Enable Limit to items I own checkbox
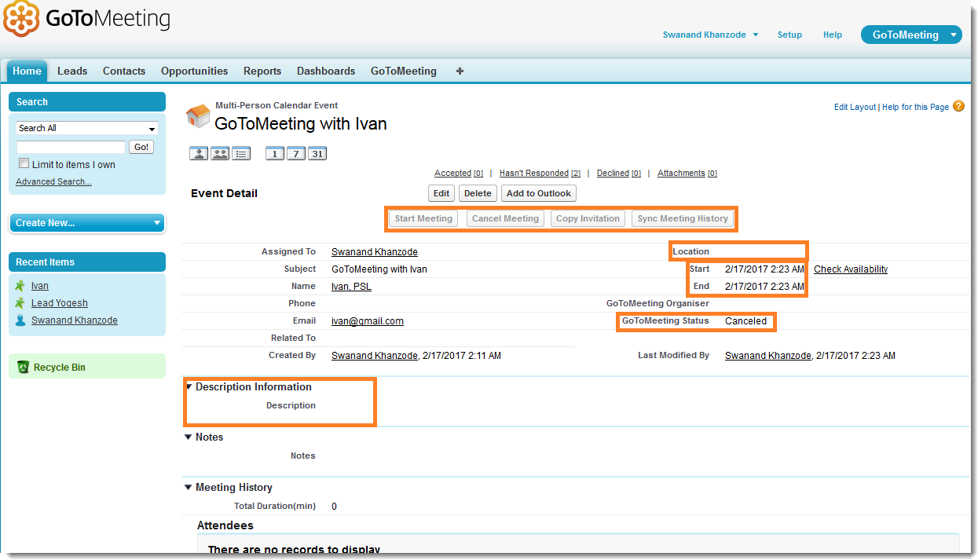The height and width of the screenshot is (560, 978). [x=24, y=164]
